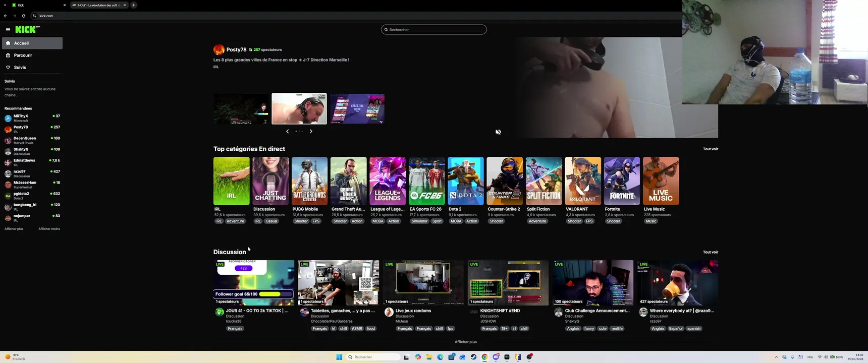Open the Fortnite category card
868x363 pixels.
pyautogui.click(x=622, y=181)
